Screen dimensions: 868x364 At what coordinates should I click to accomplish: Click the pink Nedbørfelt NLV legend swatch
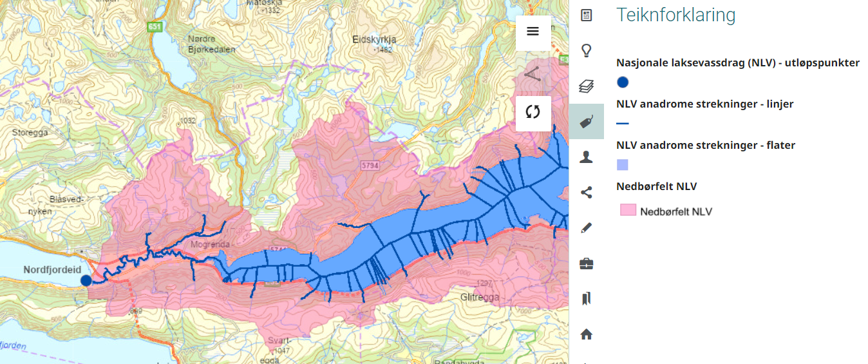click(x=627, y=211)
